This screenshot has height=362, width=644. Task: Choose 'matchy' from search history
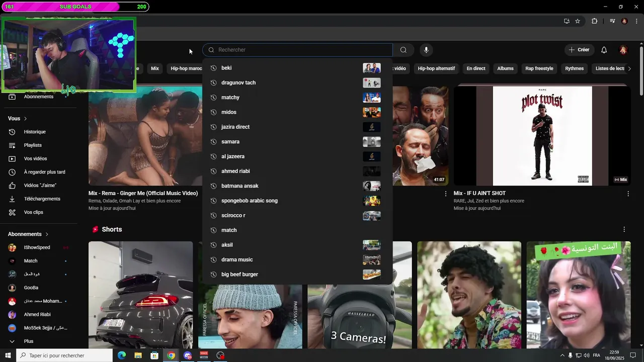point(297,98)
